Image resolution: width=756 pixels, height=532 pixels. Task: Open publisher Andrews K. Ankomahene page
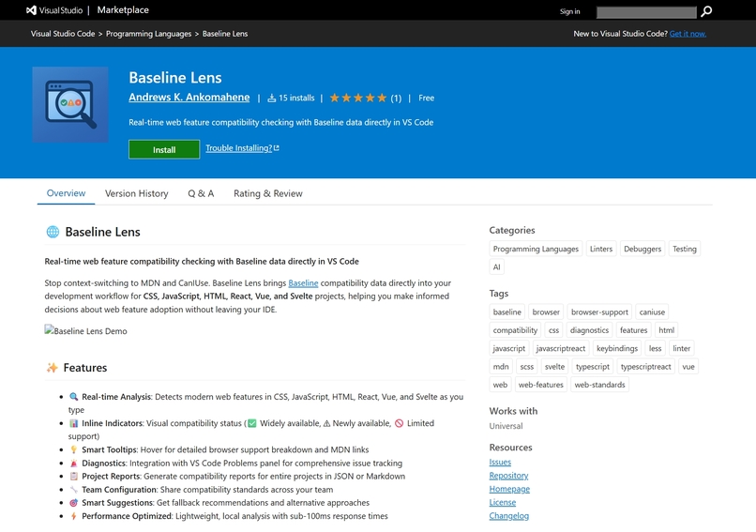pos(189,97)
